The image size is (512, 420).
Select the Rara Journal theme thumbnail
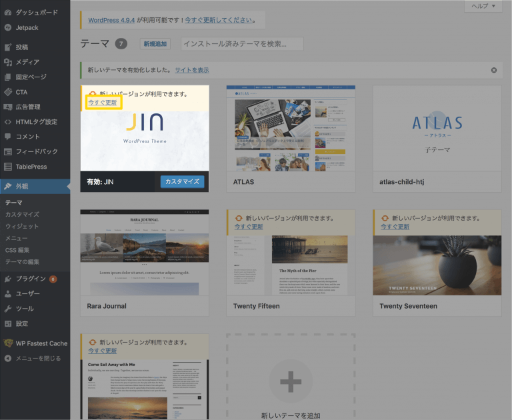tap(144, 253)
